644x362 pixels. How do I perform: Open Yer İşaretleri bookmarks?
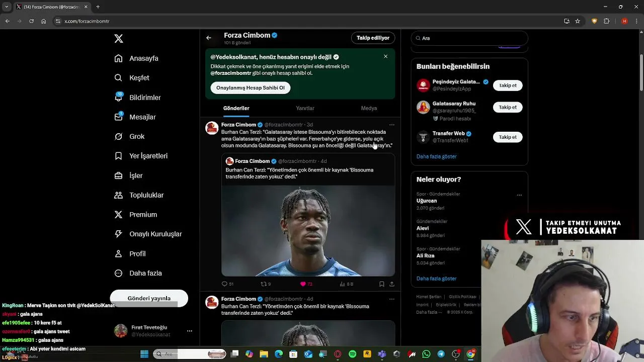pyautogui.click(x=141, y=156)
